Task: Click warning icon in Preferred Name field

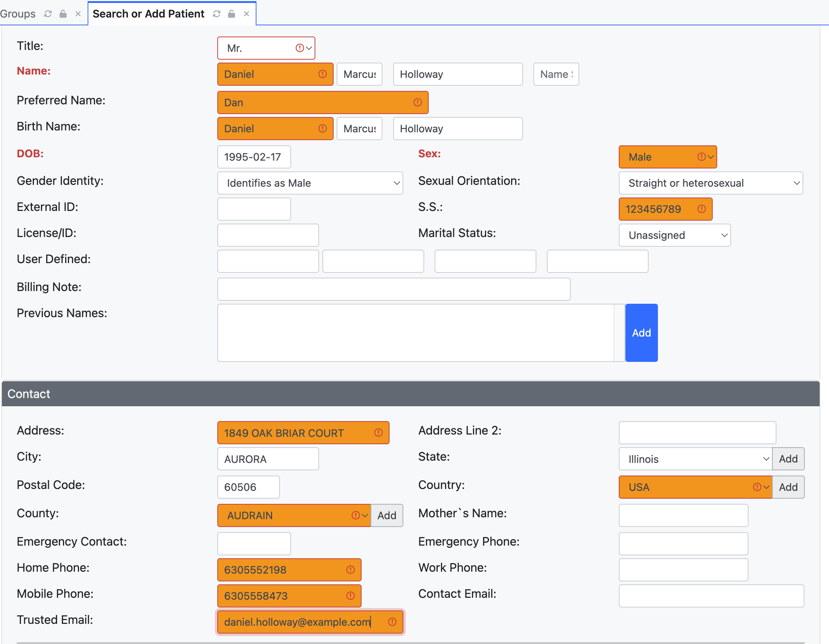Action: [417, 102]
